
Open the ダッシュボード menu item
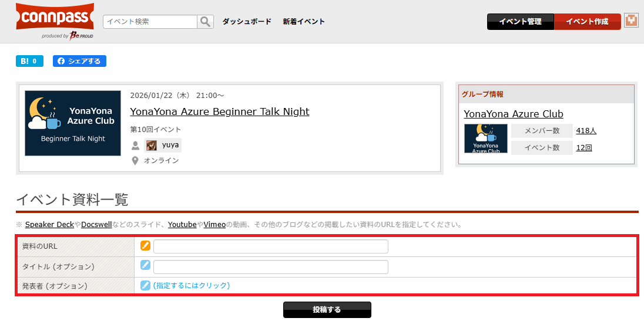point(247,22)
